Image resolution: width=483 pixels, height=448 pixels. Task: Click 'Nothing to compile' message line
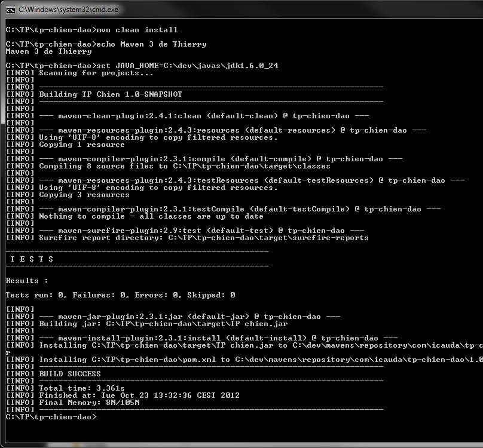tap(151, 216)
